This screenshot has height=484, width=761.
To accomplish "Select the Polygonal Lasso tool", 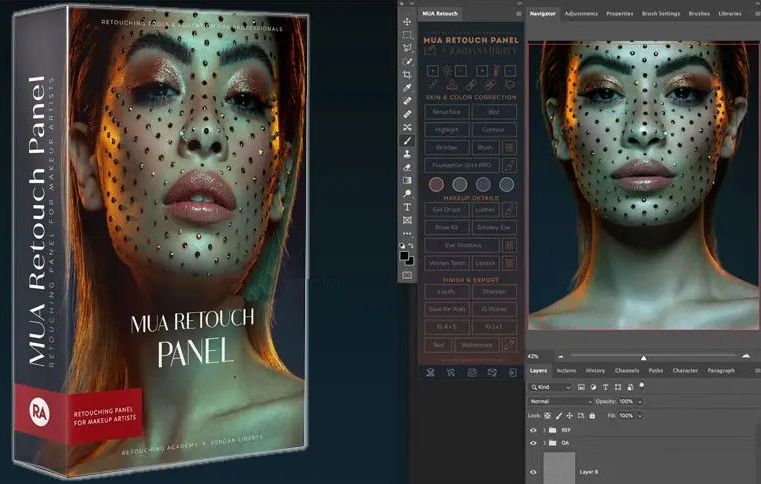I will click(x=407, y=48).
